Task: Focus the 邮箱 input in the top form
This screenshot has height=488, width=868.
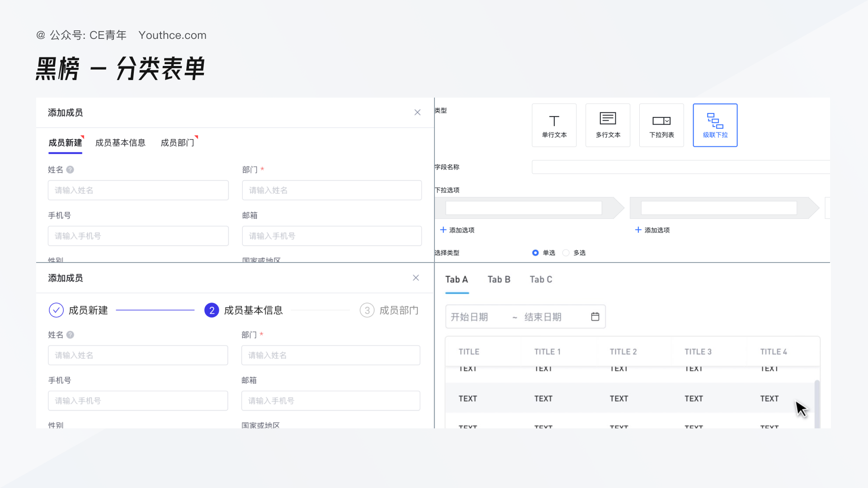Action: click(x=332, y=236)
